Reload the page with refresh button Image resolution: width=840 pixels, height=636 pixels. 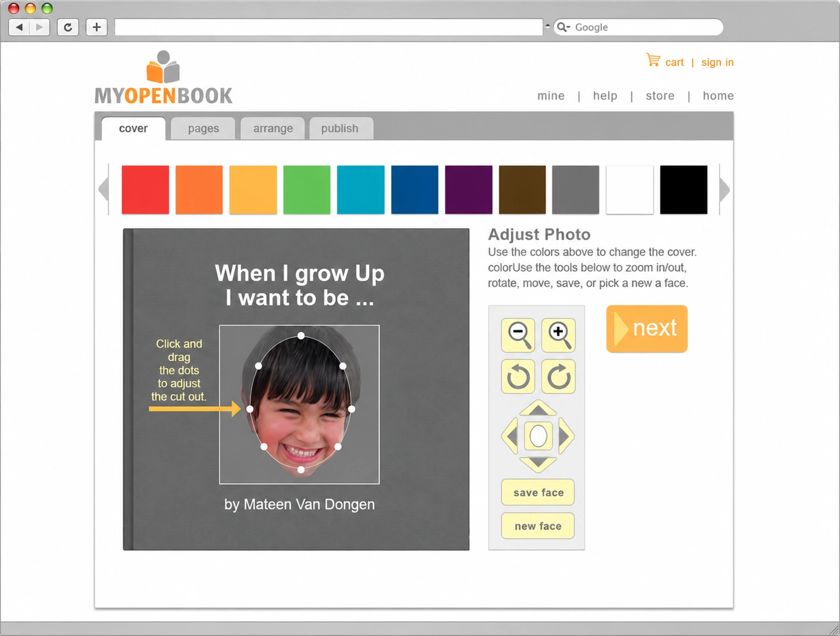tap(68, 27)
